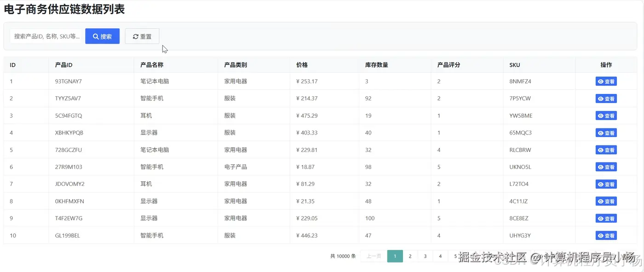Go to page 2 in pagination
644x272 pixels.
tap(410, 256)
